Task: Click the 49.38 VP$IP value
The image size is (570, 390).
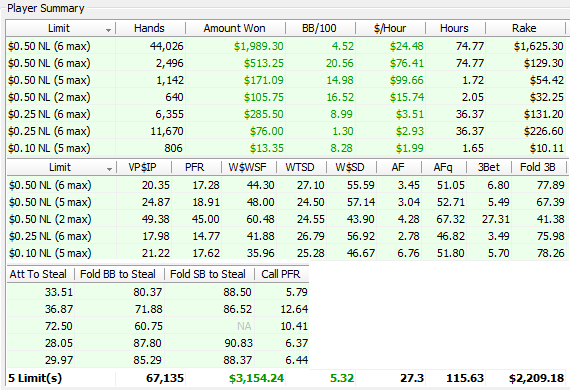Action: [156, 219]
